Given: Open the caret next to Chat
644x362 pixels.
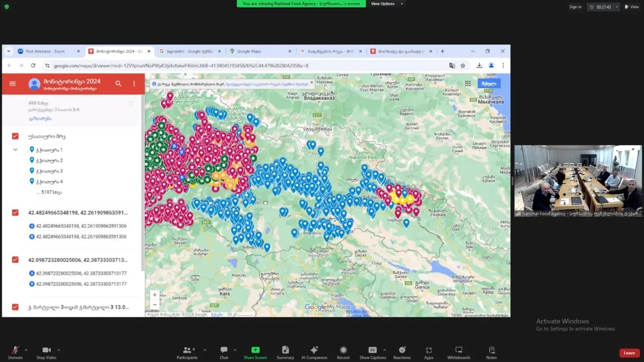Looking at the screenshot, I should 235,350.
